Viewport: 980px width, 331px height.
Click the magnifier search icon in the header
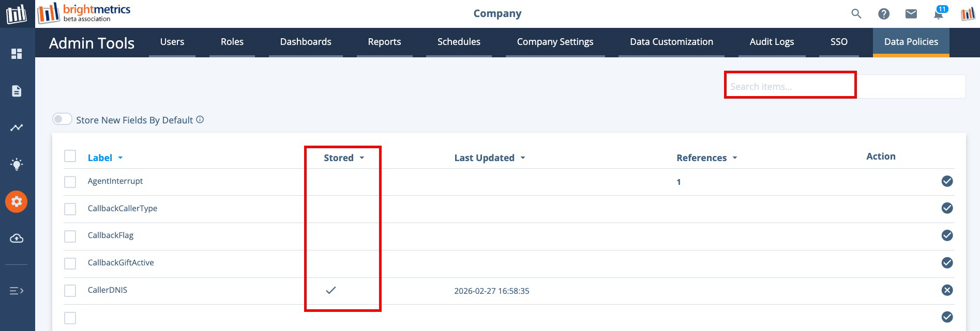tap(856, 14)
